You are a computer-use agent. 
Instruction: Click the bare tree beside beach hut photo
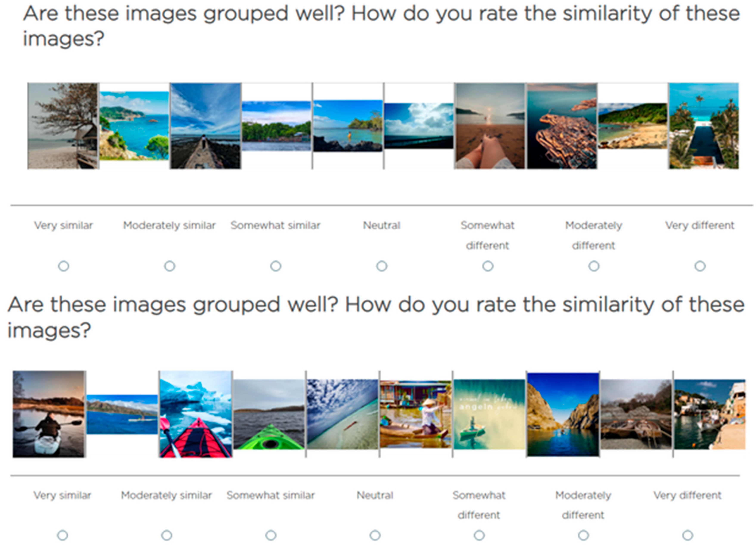(x=63, y=126)
